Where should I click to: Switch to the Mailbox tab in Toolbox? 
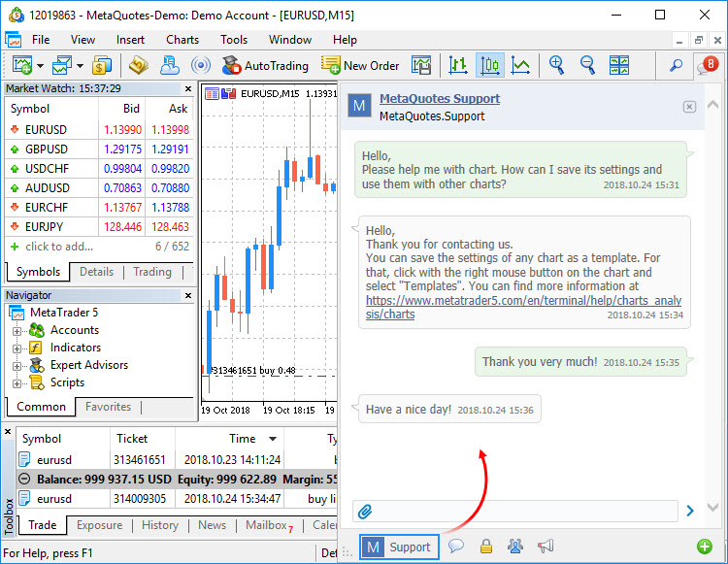269,525
